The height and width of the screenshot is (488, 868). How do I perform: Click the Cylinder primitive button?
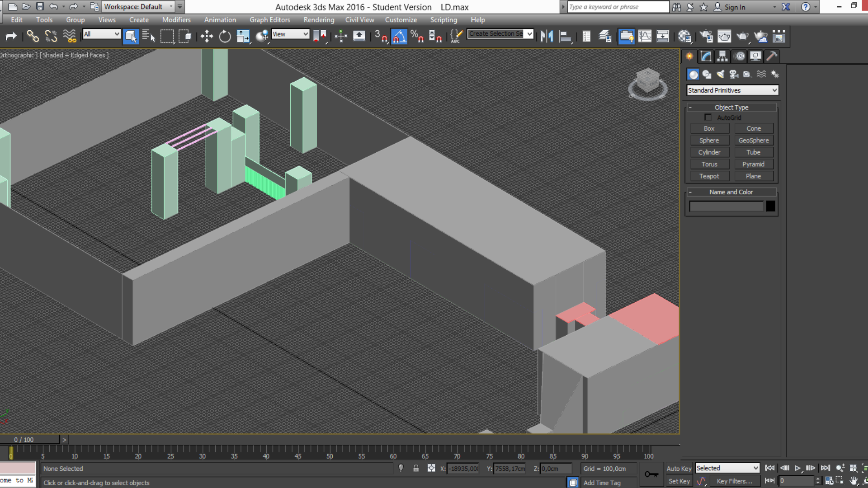click(x=709, y=152)
